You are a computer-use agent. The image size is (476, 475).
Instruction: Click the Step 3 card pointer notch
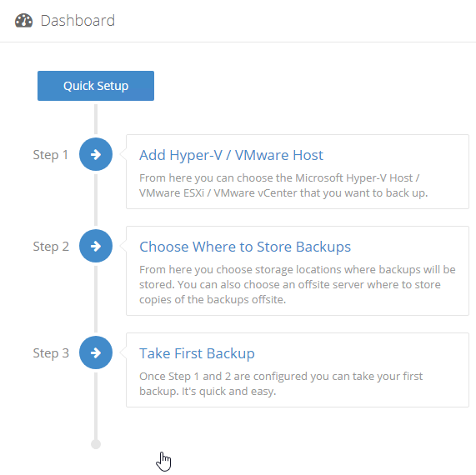(x=123, y=352)
